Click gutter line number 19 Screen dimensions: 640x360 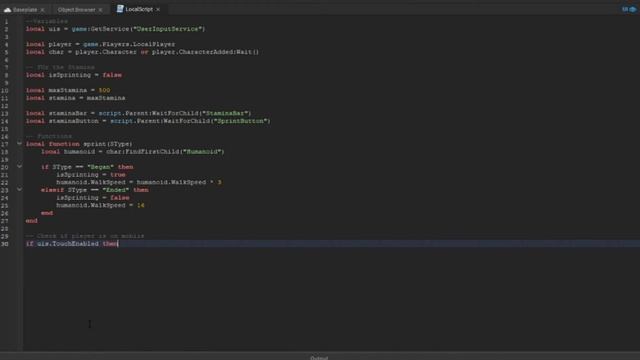[5, 159]
